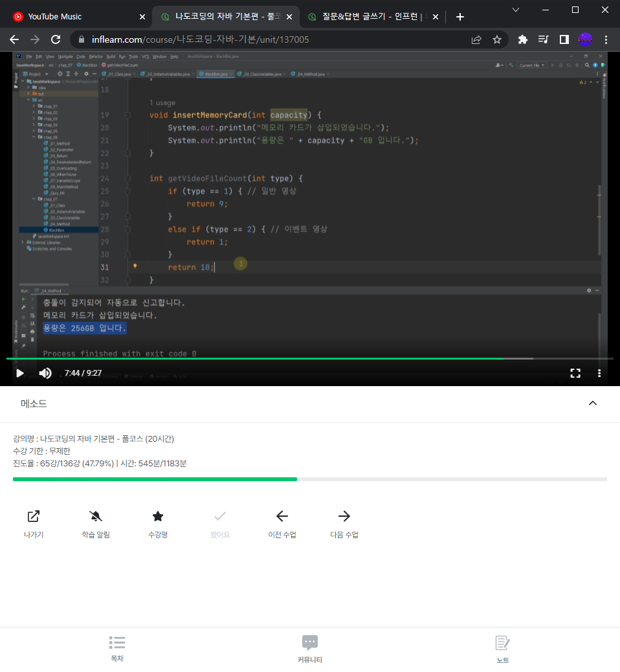Image resolution: width=620 pixels, height=672 pixels.
Task: Close the 나도코딩 자바 기본편 tab
Action: click(289, 17)
